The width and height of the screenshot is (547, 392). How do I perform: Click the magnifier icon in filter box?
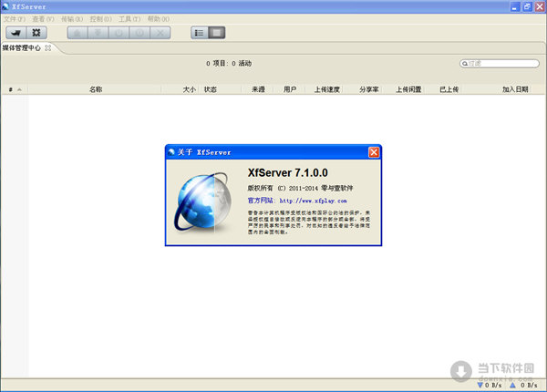[x=465, y=64]
